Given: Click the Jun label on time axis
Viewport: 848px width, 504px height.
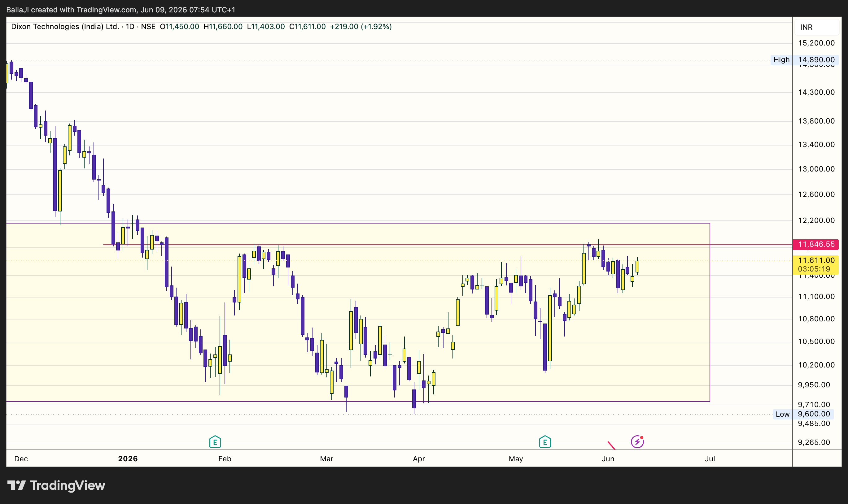Looking at the screenshot, I should click(x=608, y=459).
